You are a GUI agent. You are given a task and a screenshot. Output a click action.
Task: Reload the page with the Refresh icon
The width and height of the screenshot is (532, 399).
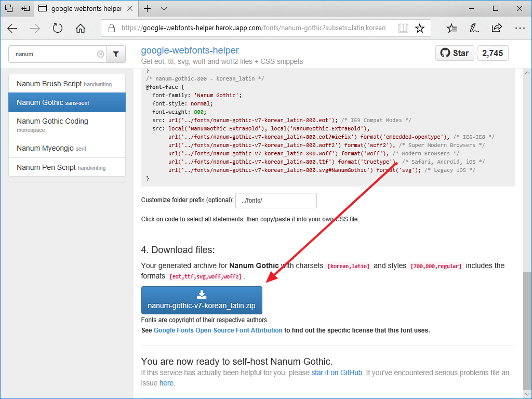pyautogui.click(x=58, y=28)
